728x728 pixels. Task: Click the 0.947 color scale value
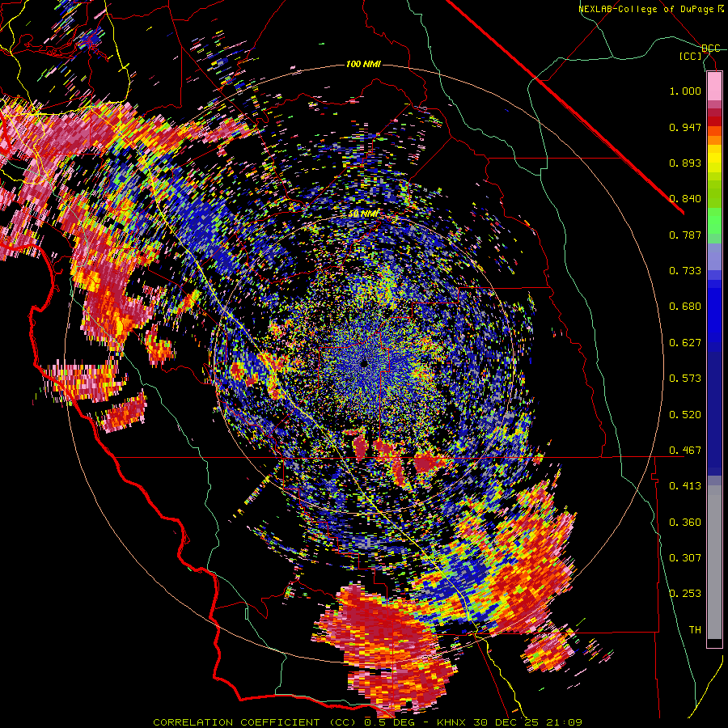pyautogui.click(x=685, y=127)
